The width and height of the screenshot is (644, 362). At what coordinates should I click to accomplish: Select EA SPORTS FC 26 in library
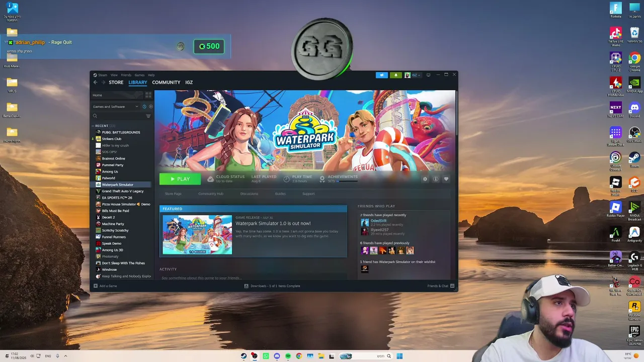tap(117, 198)
